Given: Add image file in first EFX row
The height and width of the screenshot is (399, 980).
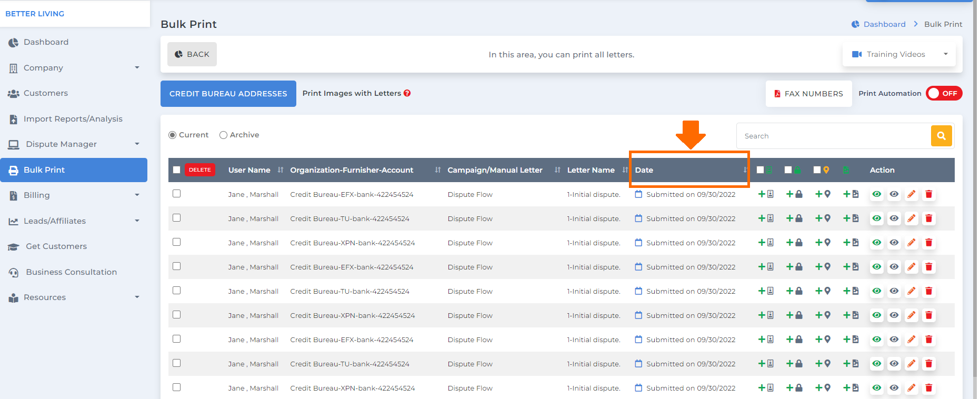Looking at the screenshot, I should tap(851, 194).
